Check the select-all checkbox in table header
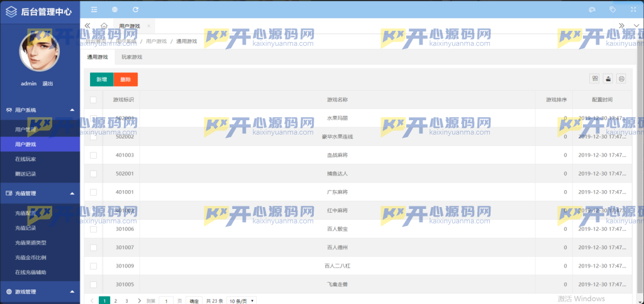 [93, 99]
